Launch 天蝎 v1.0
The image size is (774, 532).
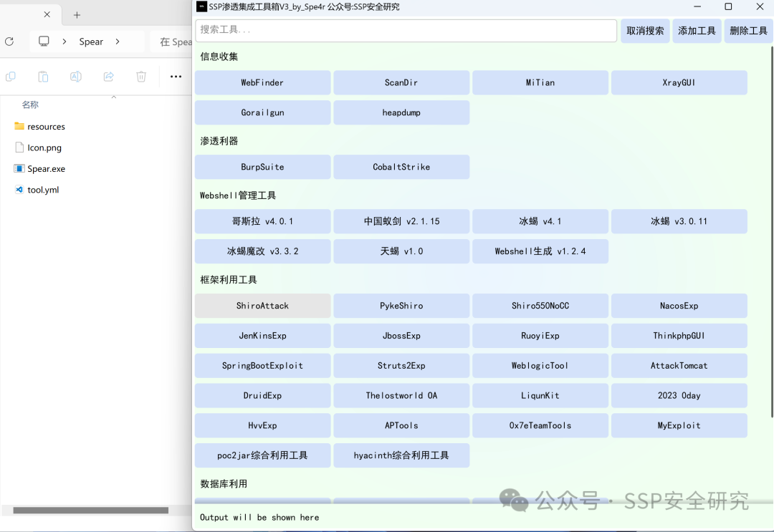click(x=401, y=251)
